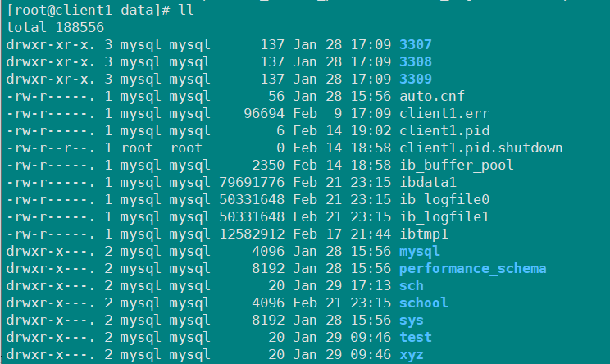
Task: Select the sch directory name
Action: [x=412, y=286]
